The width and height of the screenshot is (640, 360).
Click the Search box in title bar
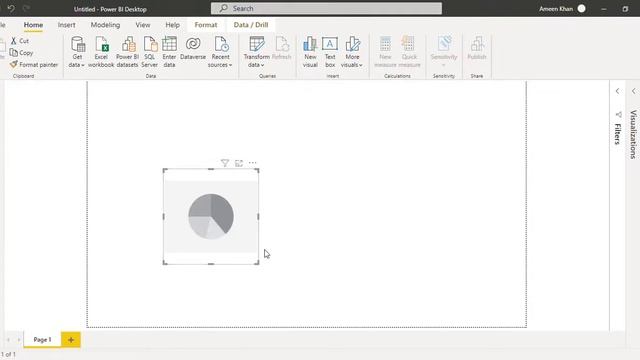[326, 8]
